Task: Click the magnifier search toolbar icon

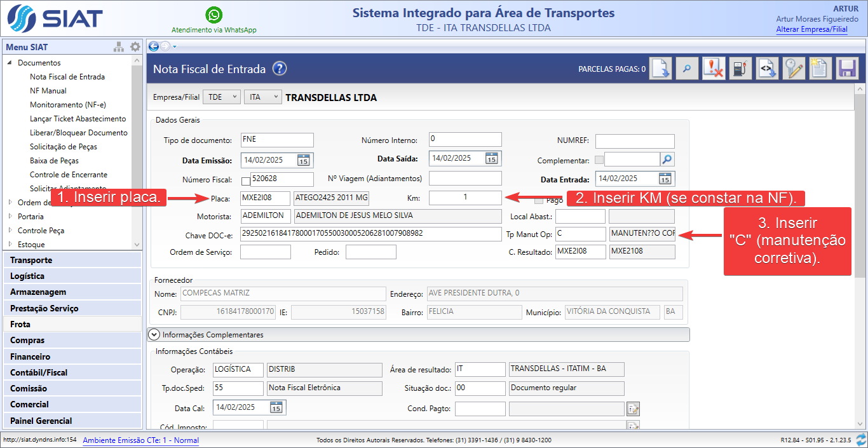Action: click(687, 69)
